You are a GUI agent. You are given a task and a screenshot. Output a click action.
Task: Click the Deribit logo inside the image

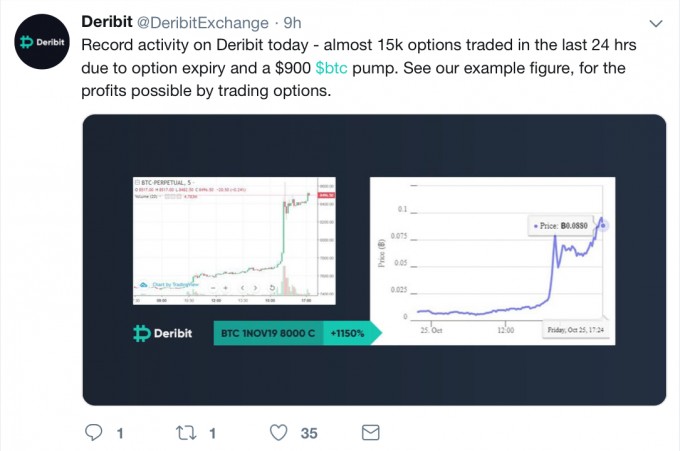click(x=163, y=333)
